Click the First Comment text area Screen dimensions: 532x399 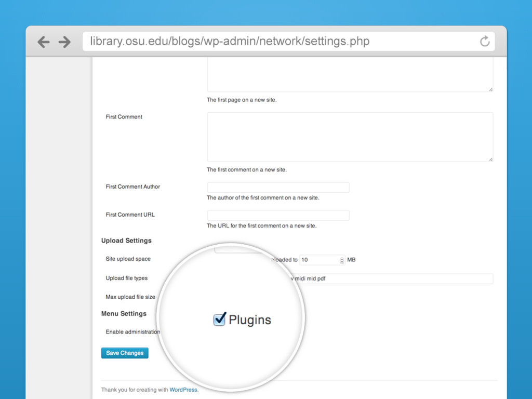(350, 137)
